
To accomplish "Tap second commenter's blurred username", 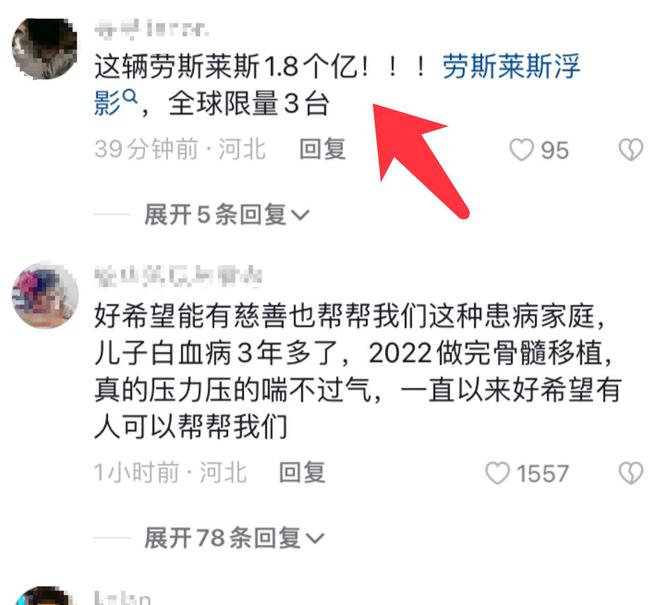I will pyautogui.click(x=178, y=276).
